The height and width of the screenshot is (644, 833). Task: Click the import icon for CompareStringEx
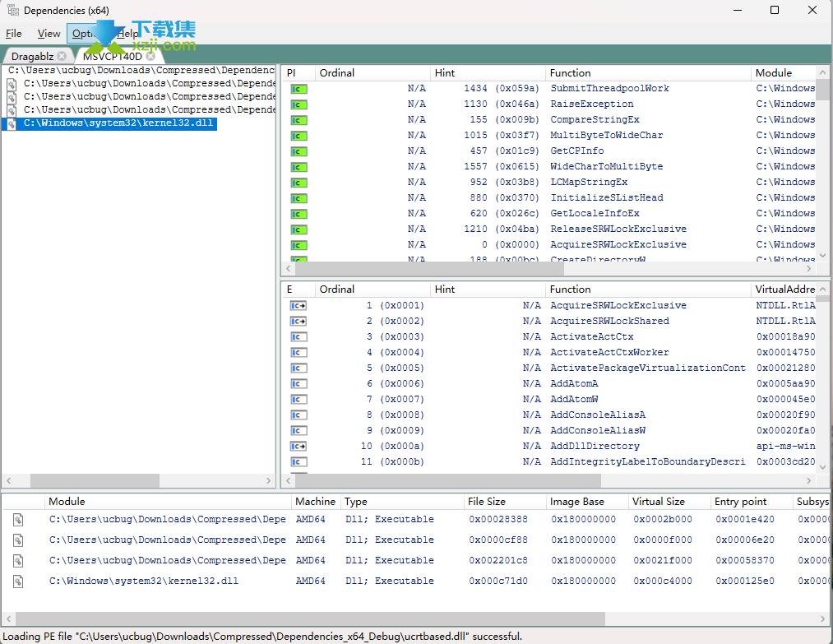298,120
